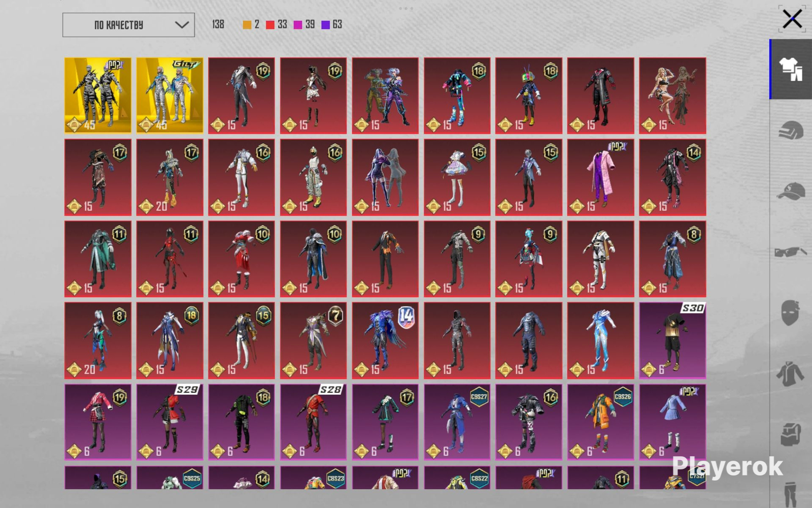Viewport: 812px width, 508px height.
Task: Select the level 19 dark tailcoat outfit
Action: coord(242,96)
